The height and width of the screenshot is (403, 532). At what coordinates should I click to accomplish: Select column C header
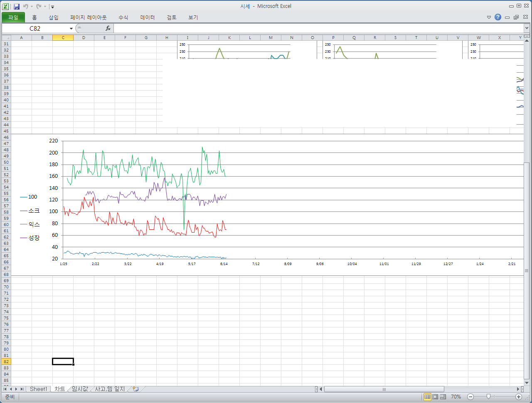click(x=63, y=38)
